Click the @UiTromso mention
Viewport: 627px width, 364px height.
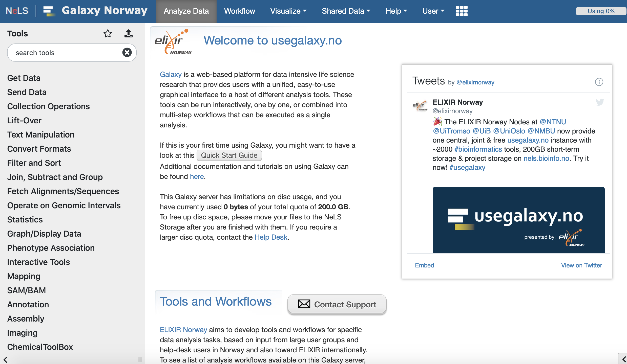(451, 131)
